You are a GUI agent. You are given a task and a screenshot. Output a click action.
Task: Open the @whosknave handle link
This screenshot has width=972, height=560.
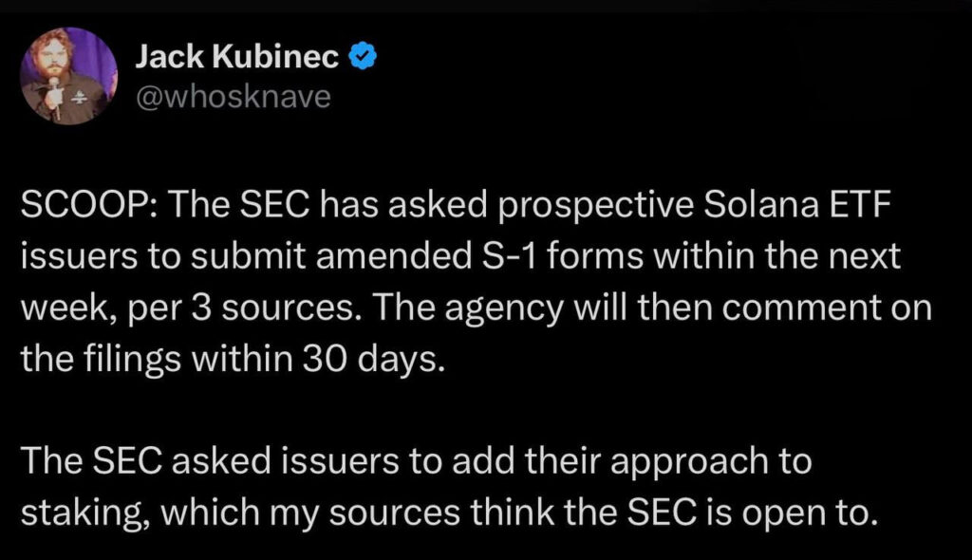click(x=234, y=98)
